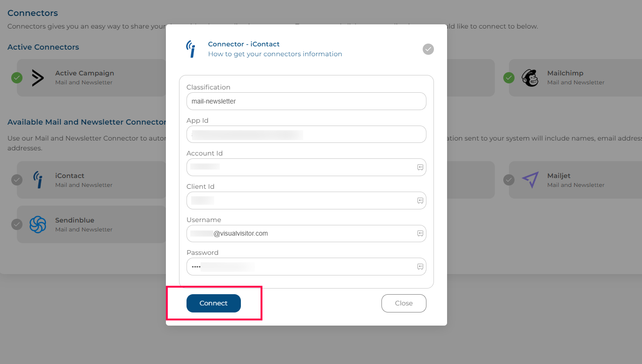Click the Sendinblue swirl logo

tap(37, 224)
